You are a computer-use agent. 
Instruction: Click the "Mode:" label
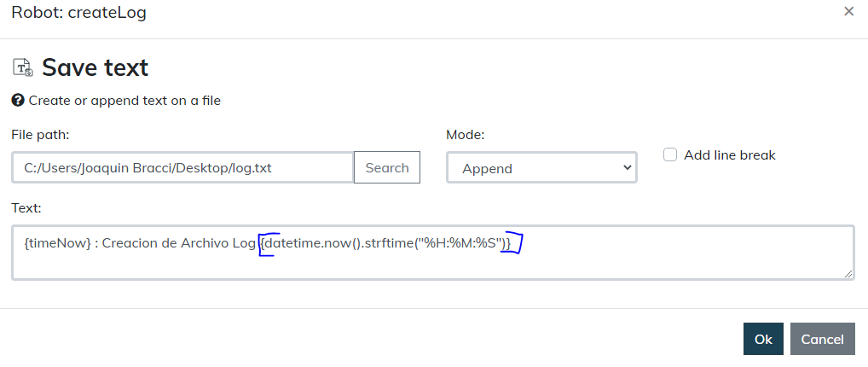465,135
